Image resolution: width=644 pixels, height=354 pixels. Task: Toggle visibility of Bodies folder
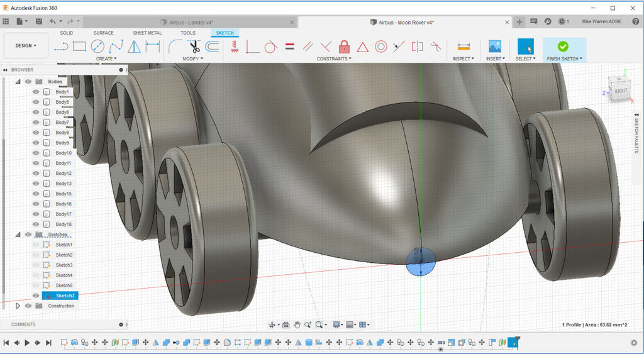tap(28, 82)
